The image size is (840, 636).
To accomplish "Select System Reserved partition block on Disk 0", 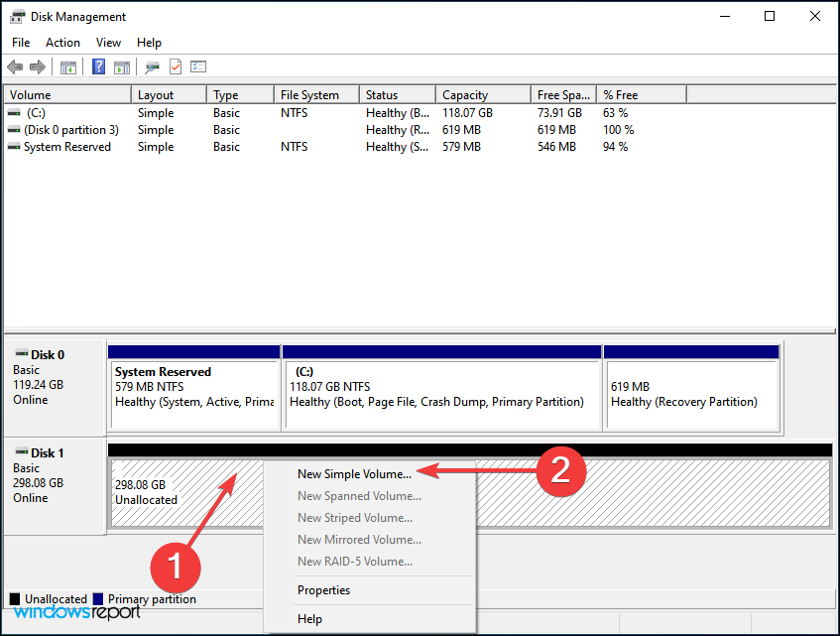I will [193, 387].
